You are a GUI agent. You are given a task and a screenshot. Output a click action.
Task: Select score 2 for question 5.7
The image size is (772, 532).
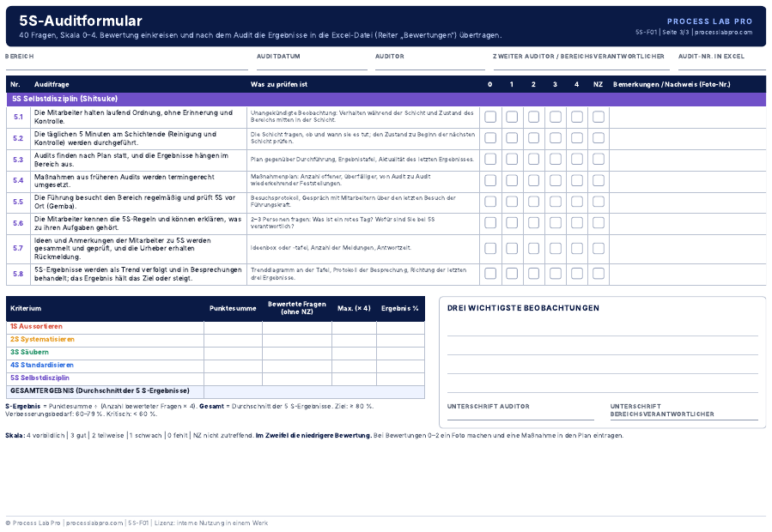pyautogui.click(x=533, y=249)
